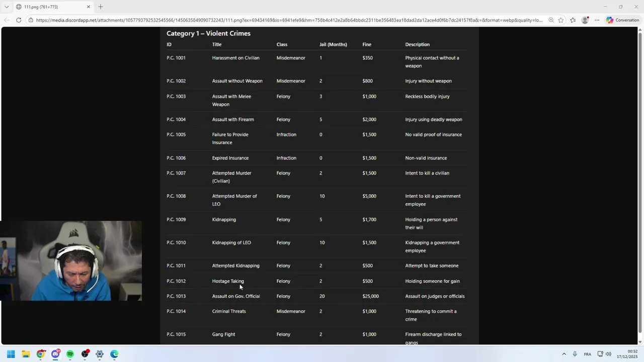Open the Favorites list icon
Screen dimensions: 644x362
pos(573,20)
